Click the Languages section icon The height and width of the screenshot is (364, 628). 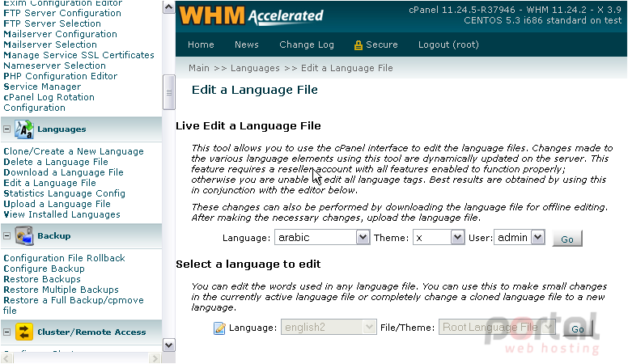[23, 129]
